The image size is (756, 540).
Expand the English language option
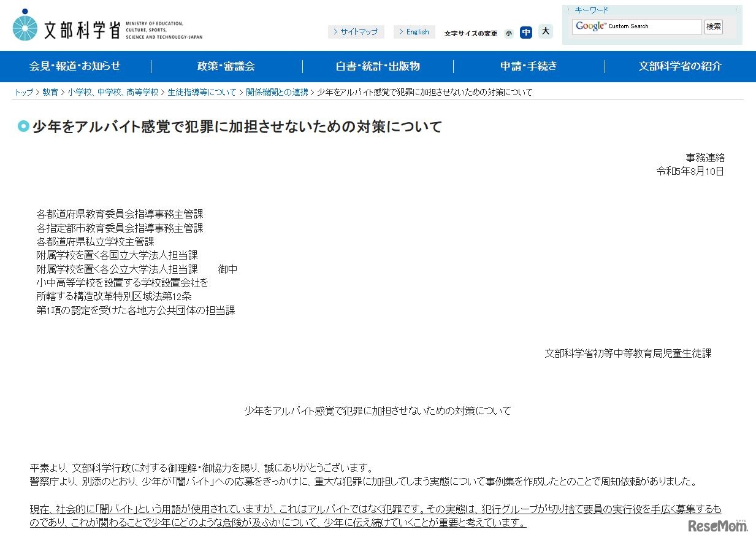414,31
